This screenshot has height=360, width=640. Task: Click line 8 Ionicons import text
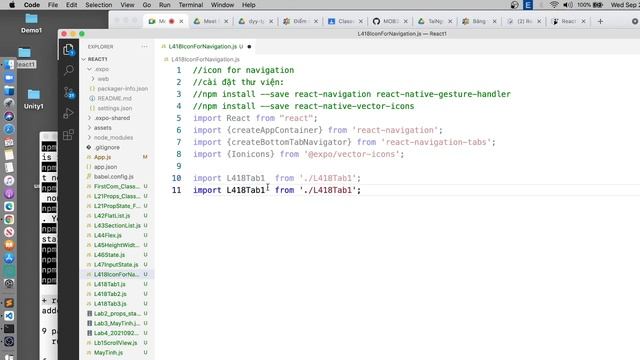[298, 154]
